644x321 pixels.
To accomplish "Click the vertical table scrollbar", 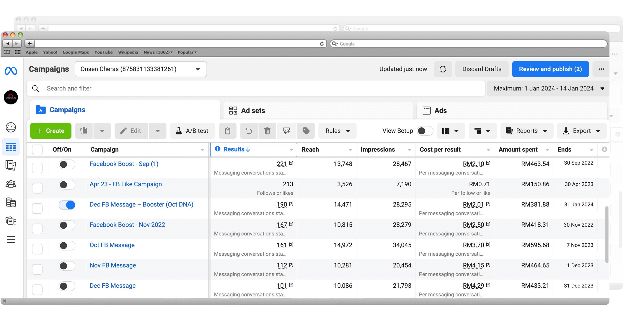I will pos(607,234).
